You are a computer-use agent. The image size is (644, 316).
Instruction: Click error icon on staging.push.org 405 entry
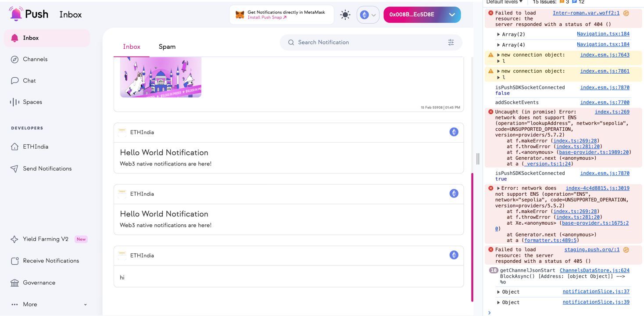coord(490,250)
